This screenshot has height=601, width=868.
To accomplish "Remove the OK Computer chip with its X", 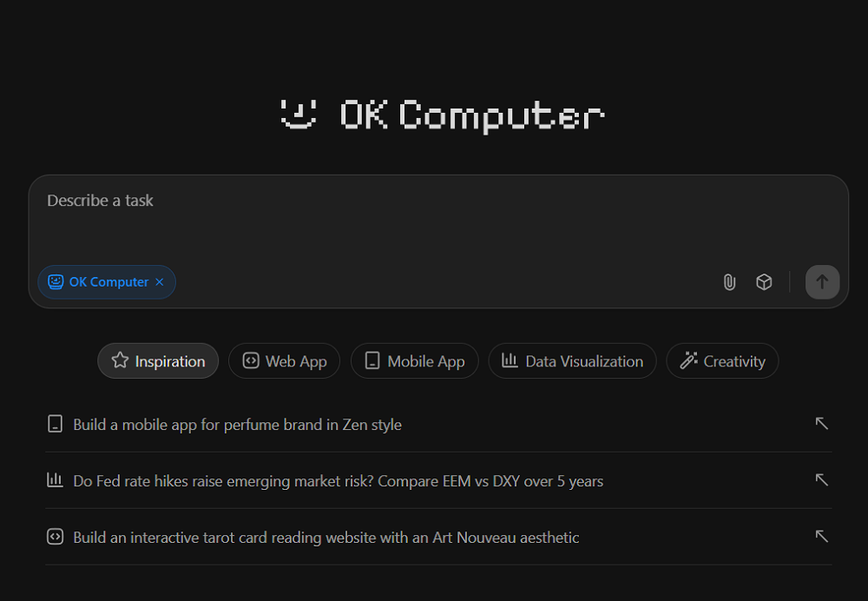I will (x=159, y=282).
